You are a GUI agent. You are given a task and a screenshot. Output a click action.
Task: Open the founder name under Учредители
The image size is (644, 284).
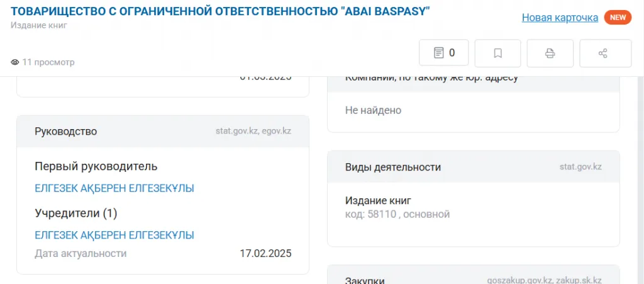coord(114,235)
